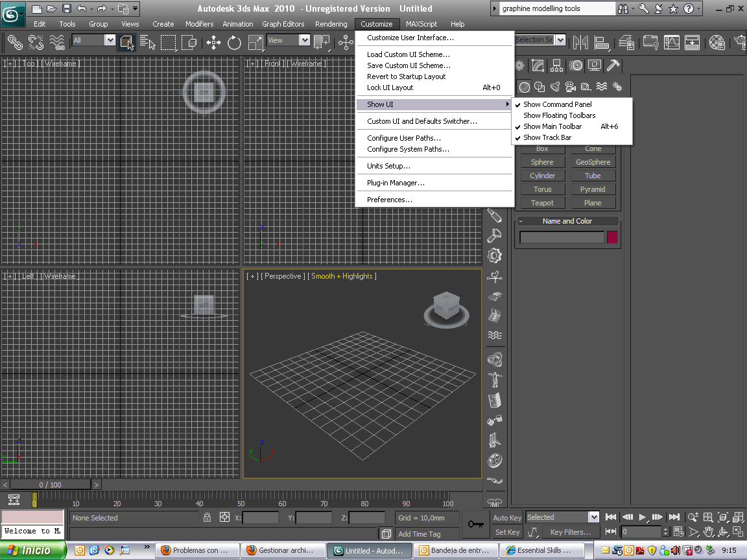This screenshot has width=747, height=560.
Task: Select the Select and Move tool
Action: 213,43
